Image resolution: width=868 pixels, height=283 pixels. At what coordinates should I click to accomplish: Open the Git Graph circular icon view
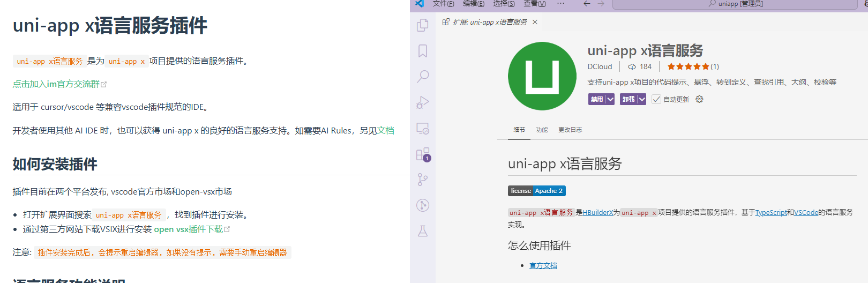click(x=423, y=205)
